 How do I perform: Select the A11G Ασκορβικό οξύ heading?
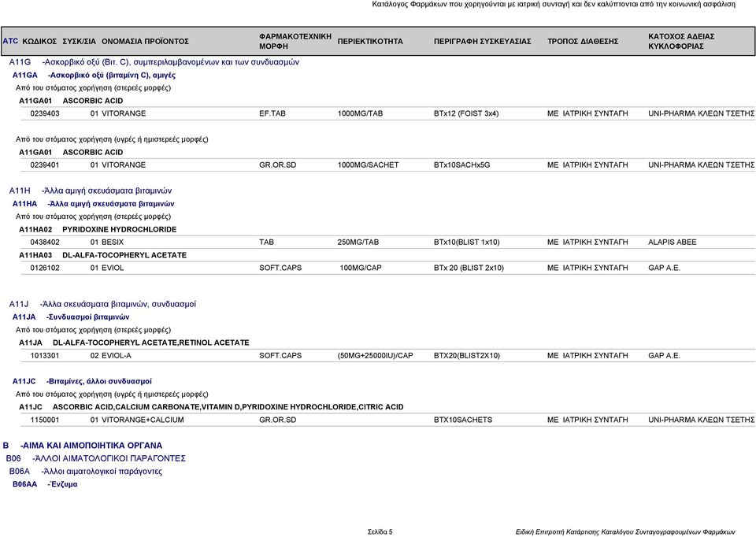[x=154, y=62]
